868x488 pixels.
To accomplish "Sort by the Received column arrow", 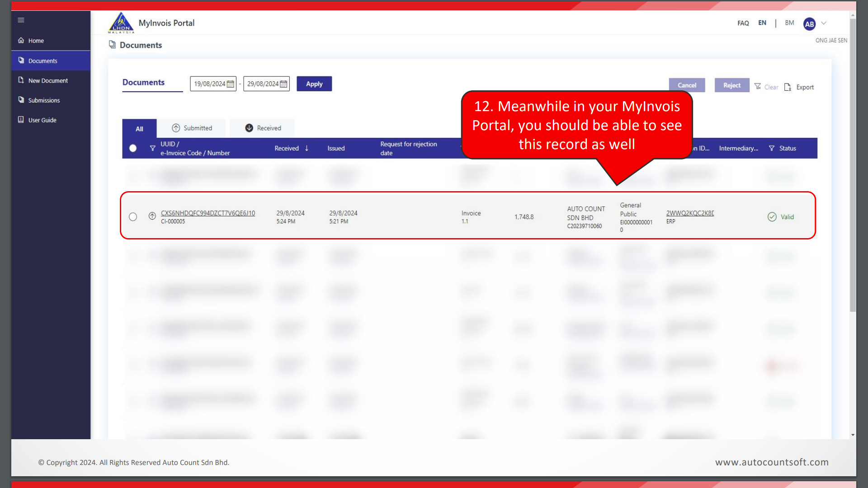I will [x=307, y=148].
